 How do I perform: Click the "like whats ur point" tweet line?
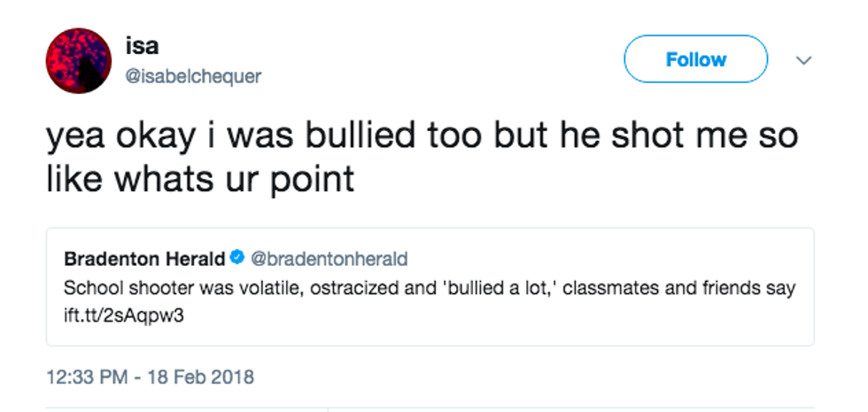[200, 178]
